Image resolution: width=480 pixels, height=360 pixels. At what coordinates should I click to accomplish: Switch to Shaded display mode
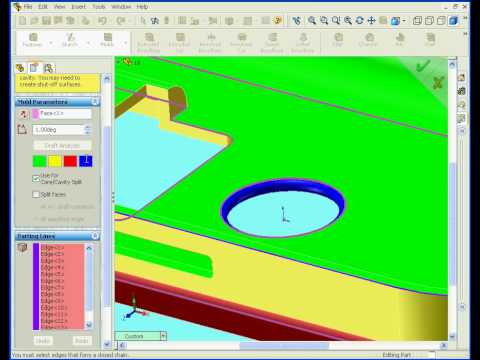453,21
